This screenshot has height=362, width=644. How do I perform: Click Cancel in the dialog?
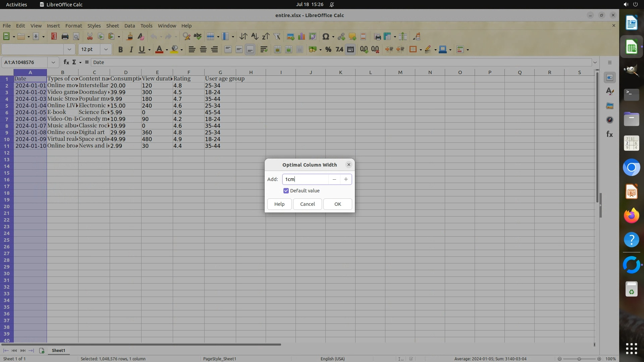point(307,204)
